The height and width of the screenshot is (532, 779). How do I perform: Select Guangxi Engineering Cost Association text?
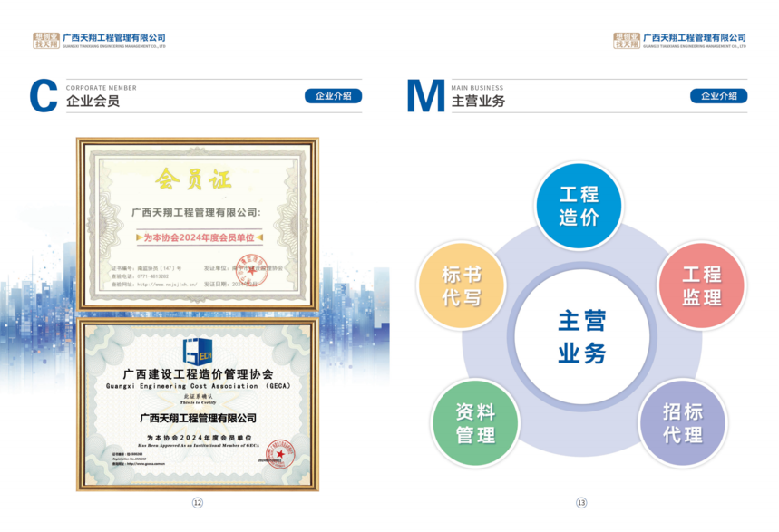click(x=199, y=386)
